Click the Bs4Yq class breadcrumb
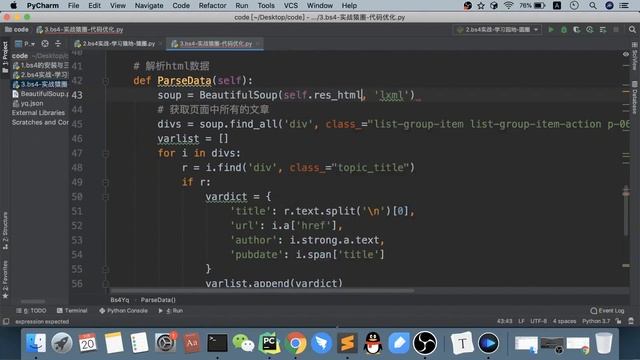The height and width of the screenshot is (360, 640). click(120, 300)
